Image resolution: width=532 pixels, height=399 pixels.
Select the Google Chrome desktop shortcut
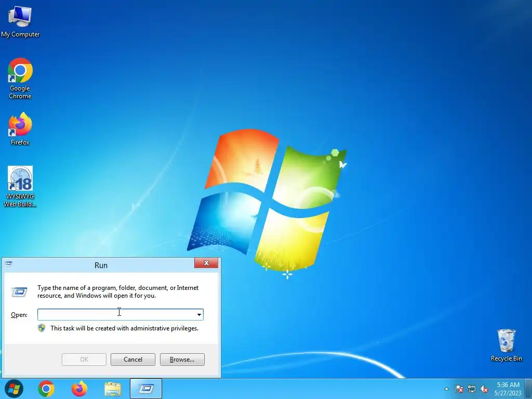(20, 78)
